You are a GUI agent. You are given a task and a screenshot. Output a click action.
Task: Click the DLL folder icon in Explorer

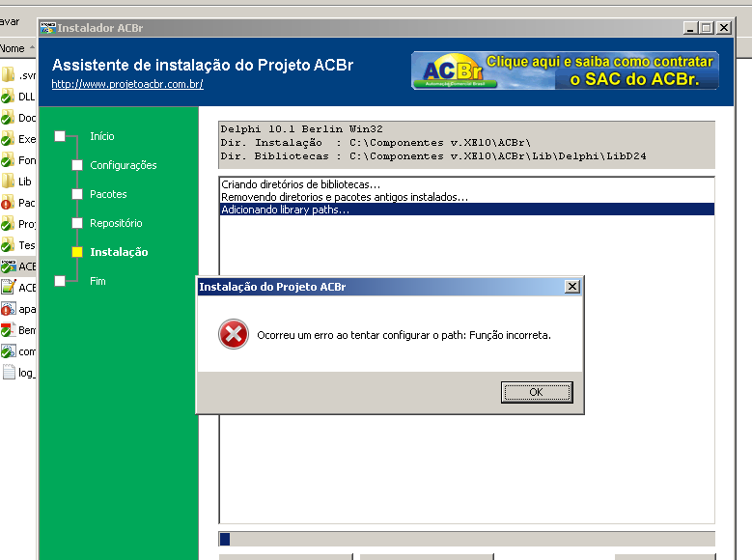pyautogui.click(x=8, y=97)
